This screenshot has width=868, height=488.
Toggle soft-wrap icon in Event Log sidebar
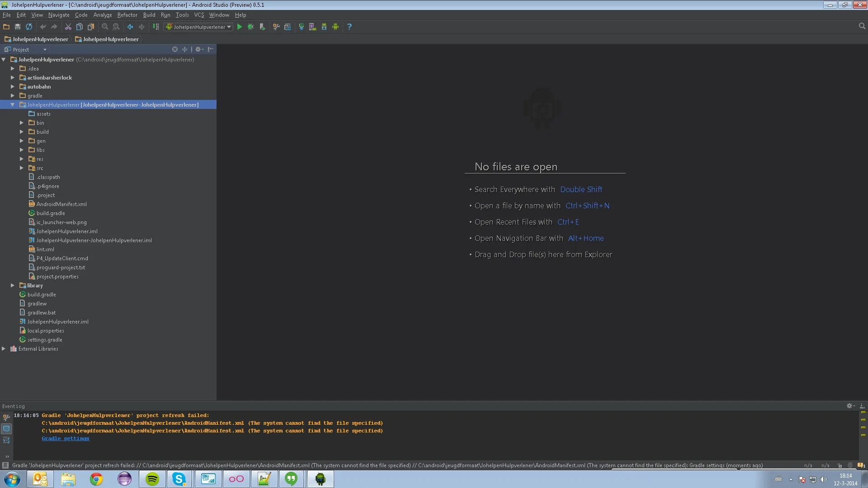(x=6, y=440)
